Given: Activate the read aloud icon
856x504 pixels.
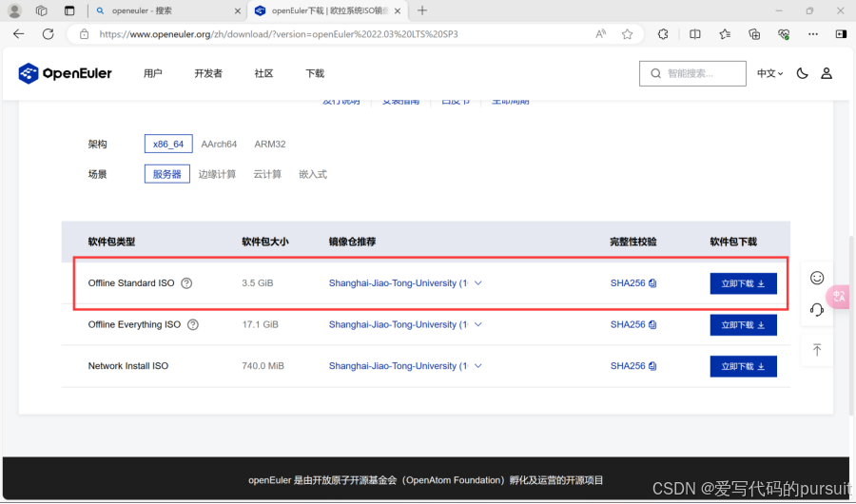Looking at the screenshot, I should click(600, 34).
